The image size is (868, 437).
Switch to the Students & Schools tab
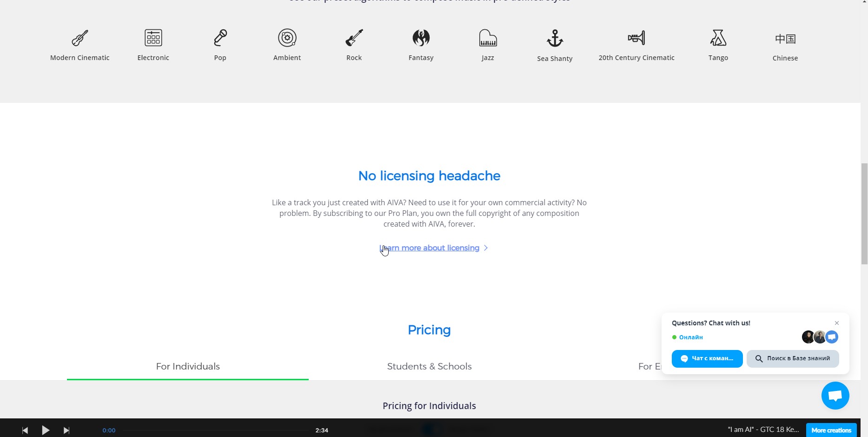tap(430, 366)
